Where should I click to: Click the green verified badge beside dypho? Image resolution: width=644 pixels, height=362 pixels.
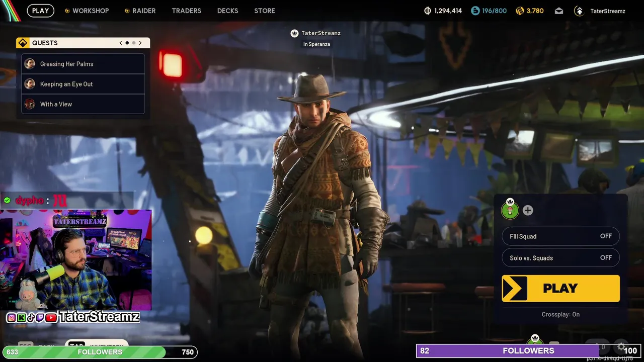[x=7, y=201]
